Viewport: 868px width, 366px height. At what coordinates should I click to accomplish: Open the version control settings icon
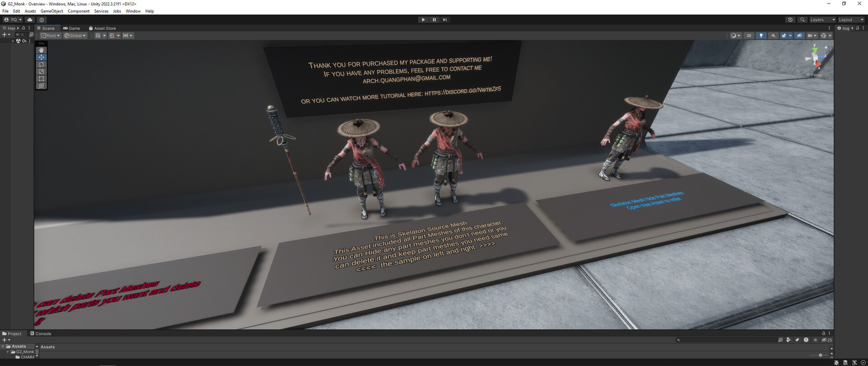pos(42,20)
